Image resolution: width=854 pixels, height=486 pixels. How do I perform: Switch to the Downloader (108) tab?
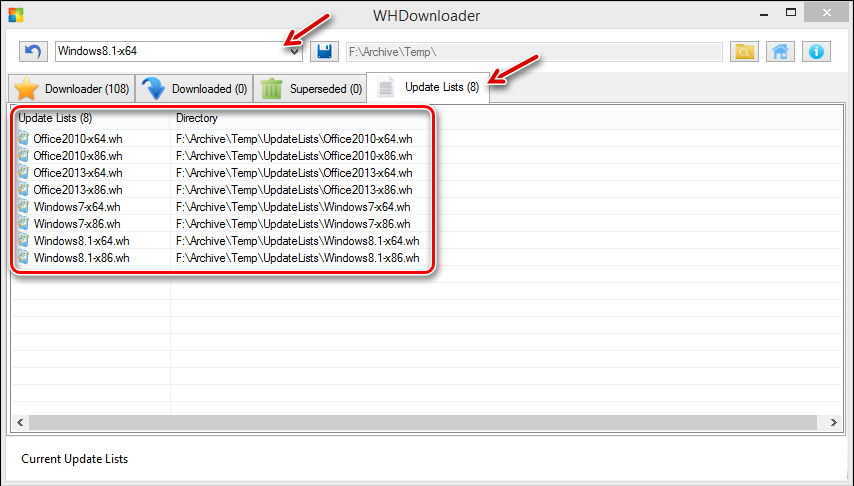72,88
